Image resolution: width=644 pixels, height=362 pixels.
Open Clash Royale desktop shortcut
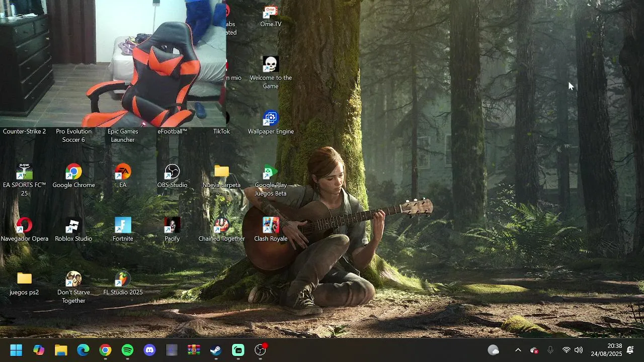coord(271,230)
